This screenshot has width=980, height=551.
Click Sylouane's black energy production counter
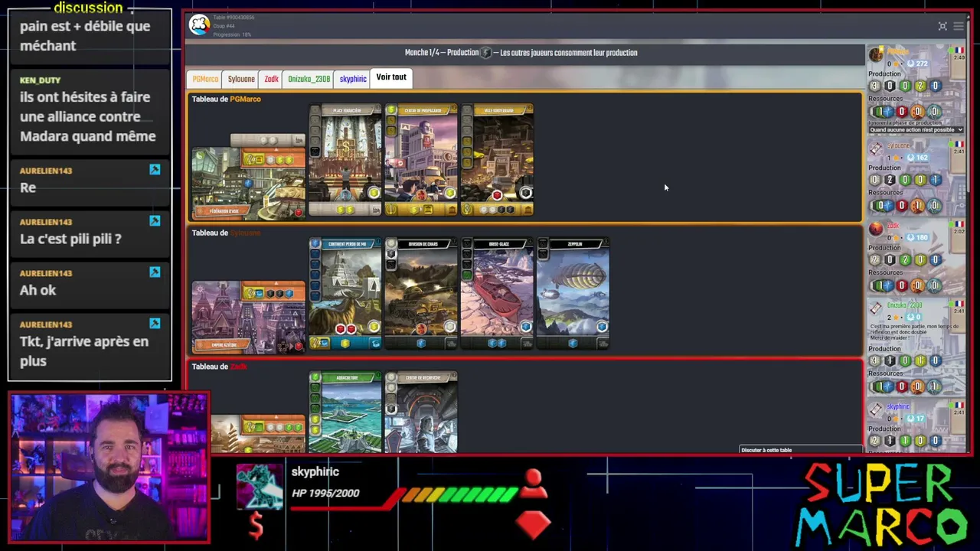[890, 180]
